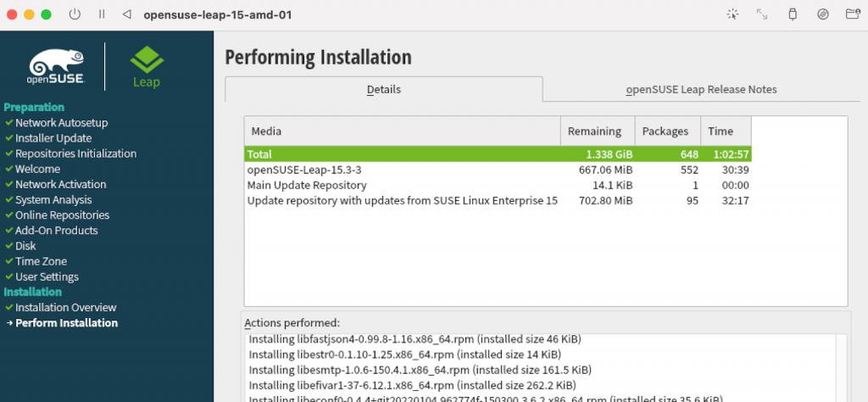Viewport: 868px width, 402px height.
Task: Click the Installer Update step
Action: click(x=53, y=138)
